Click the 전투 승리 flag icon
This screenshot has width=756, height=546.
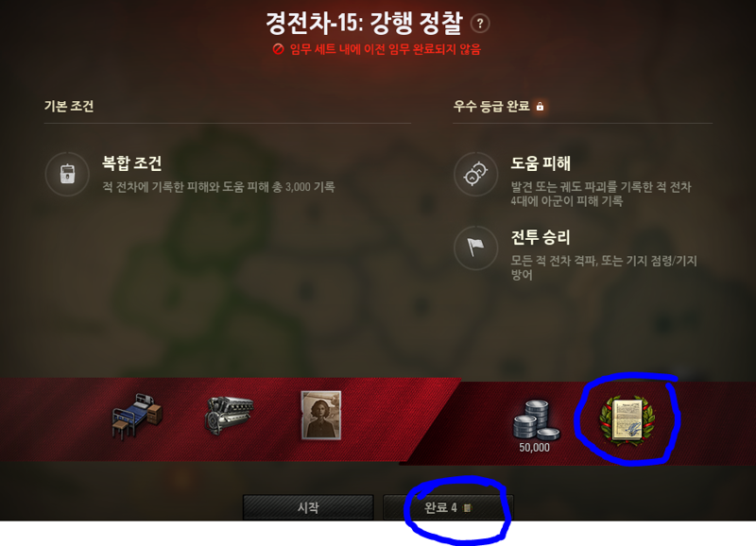[475, 247]
